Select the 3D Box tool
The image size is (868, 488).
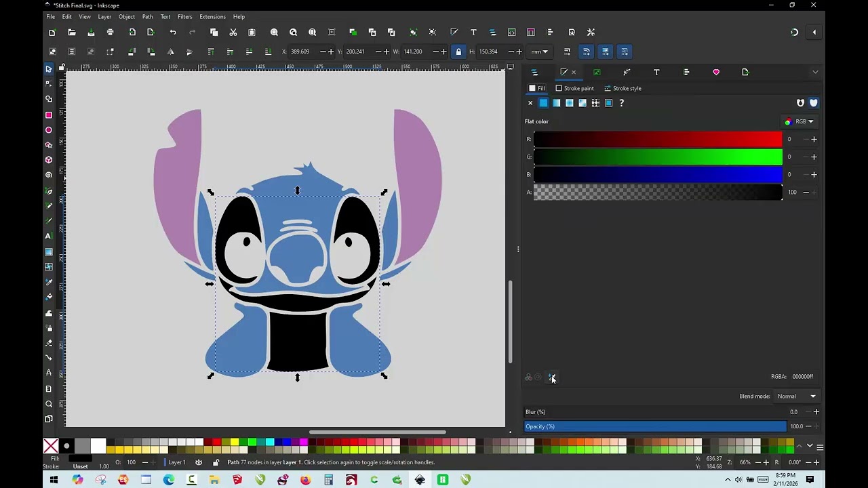coord(49,160)
